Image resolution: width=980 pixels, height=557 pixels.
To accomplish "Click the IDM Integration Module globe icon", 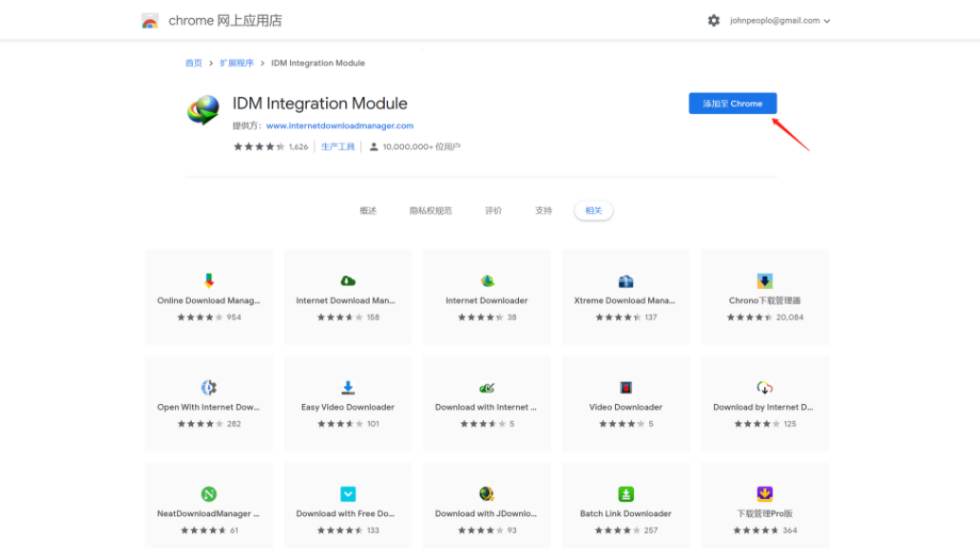I will point(203,110).
